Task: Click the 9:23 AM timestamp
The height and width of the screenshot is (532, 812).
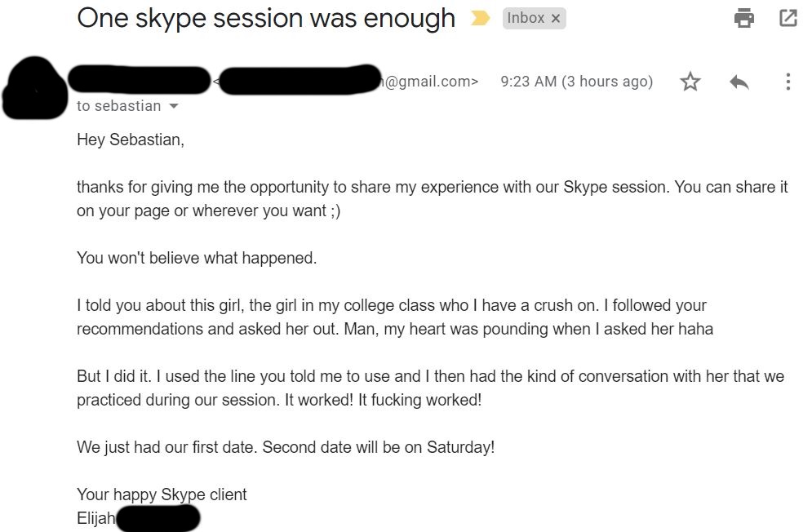Action: tap(576, 82)
